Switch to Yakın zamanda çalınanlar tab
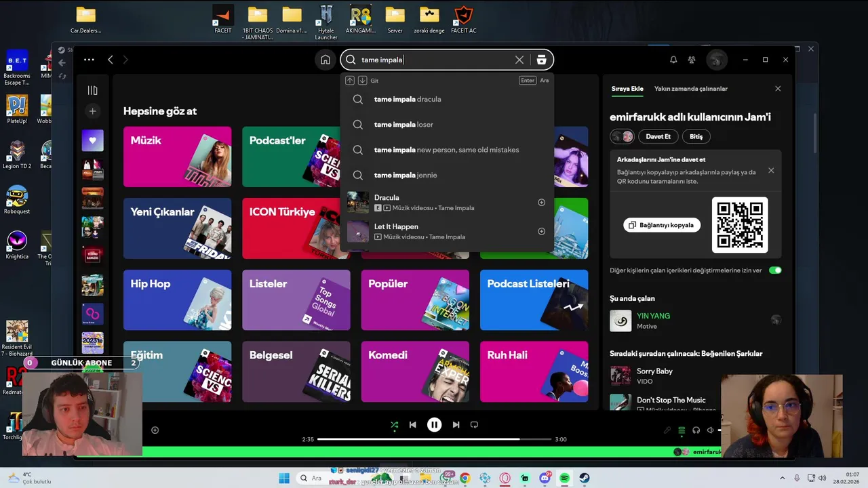Viewport: 868px width, 488px height. point(691,89)
